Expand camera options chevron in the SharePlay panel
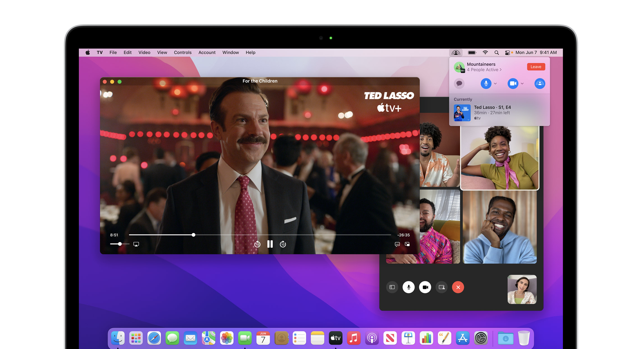 tap(522, 84)
